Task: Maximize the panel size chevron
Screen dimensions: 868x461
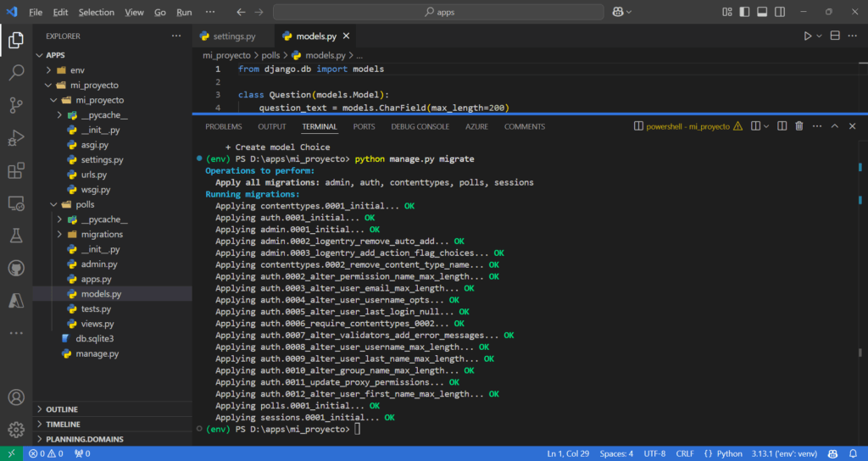Action: click(x=835, y=126)
